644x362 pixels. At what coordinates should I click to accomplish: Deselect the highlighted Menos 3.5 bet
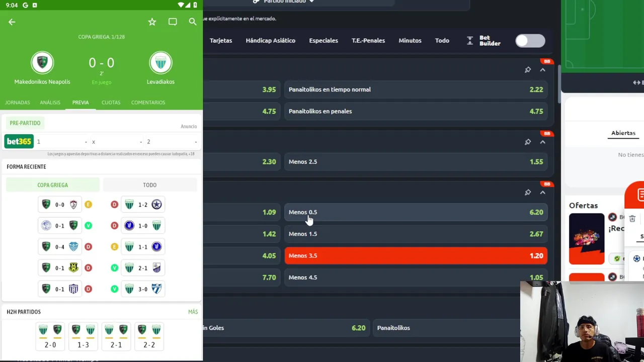click(x=416, y=256)
